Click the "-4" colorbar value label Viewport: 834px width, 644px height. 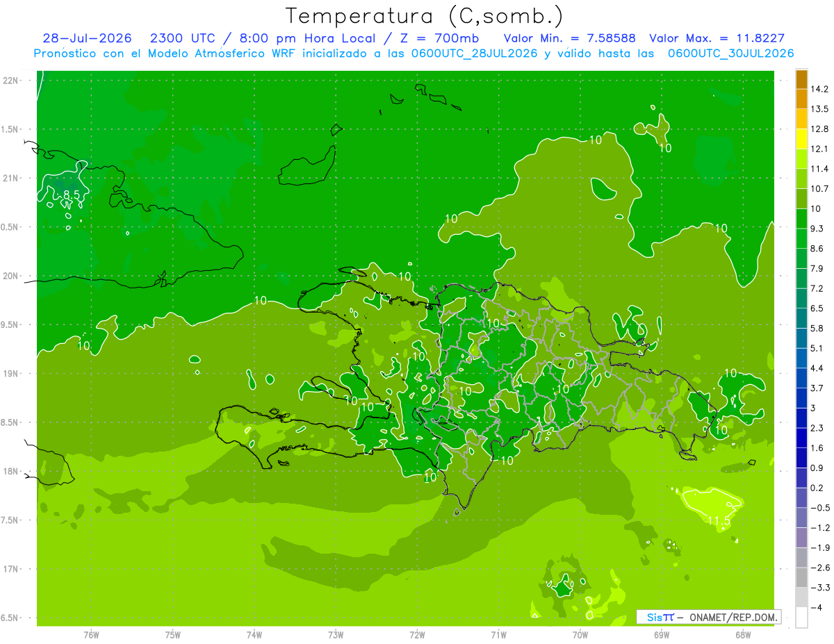(816, 608)
